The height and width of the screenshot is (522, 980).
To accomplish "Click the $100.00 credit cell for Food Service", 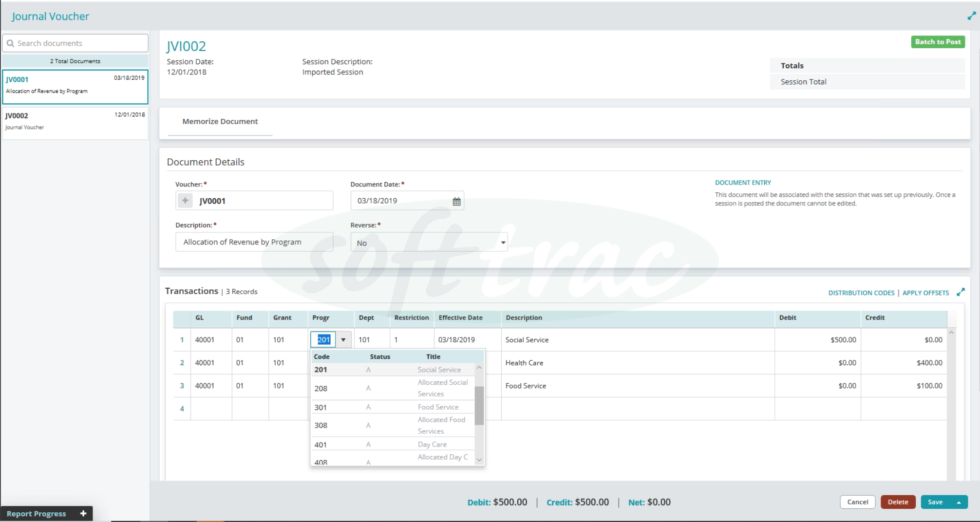I will tap(904, 386).
